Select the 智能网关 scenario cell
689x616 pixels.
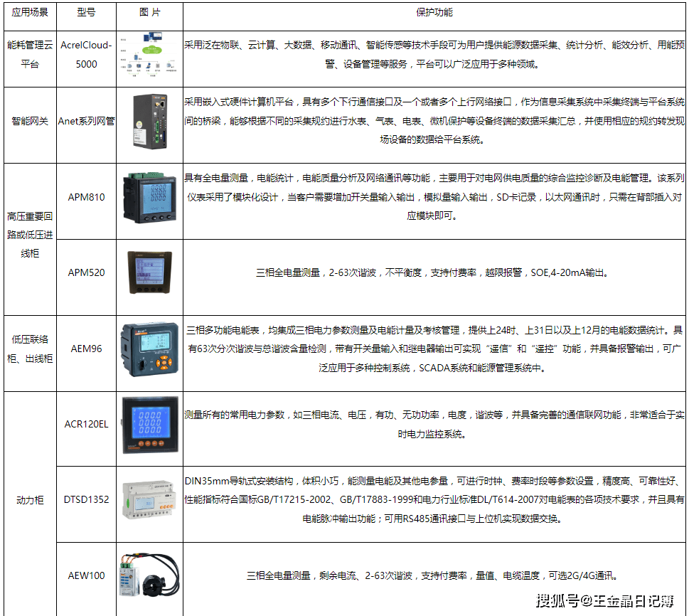[29, 122]
